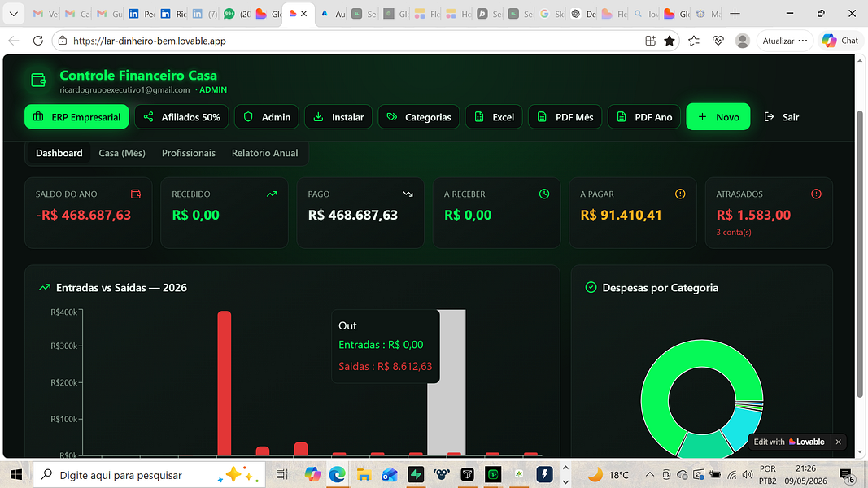Click the wallet logo beside Controle Financeiro Casa

coord(38,81)
